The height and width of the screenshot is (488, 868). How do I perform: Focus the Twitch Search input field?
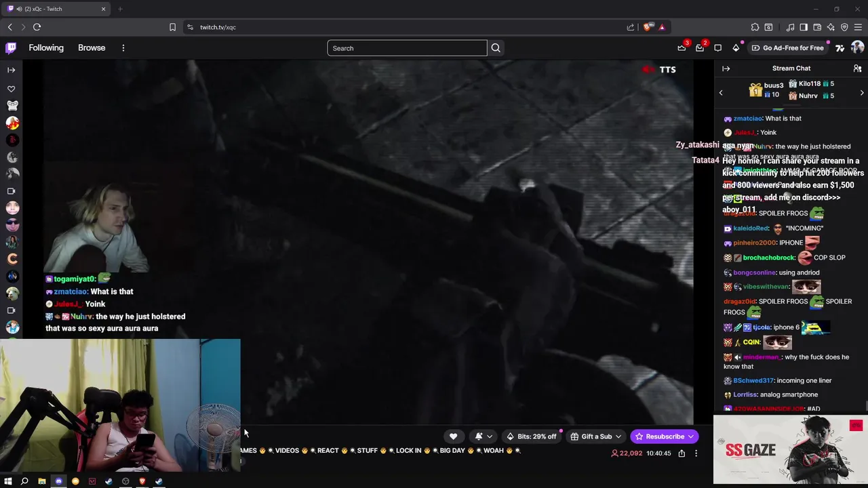[407, 48]
